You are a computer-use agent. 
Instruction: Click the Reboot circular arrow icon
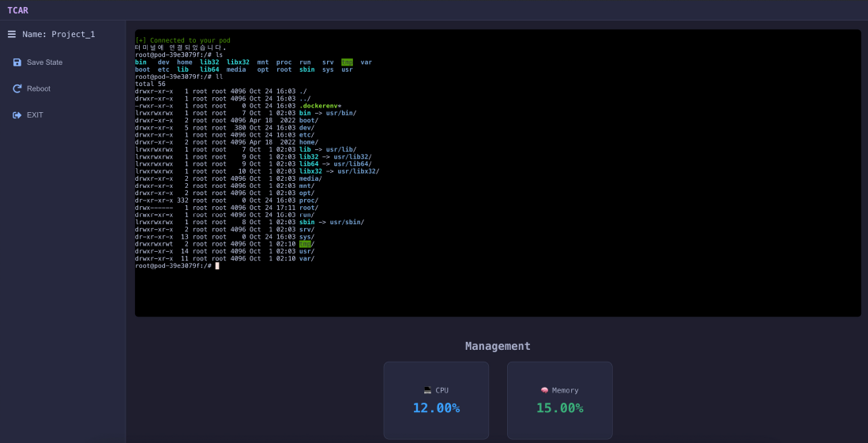click(x=17, y=88)
